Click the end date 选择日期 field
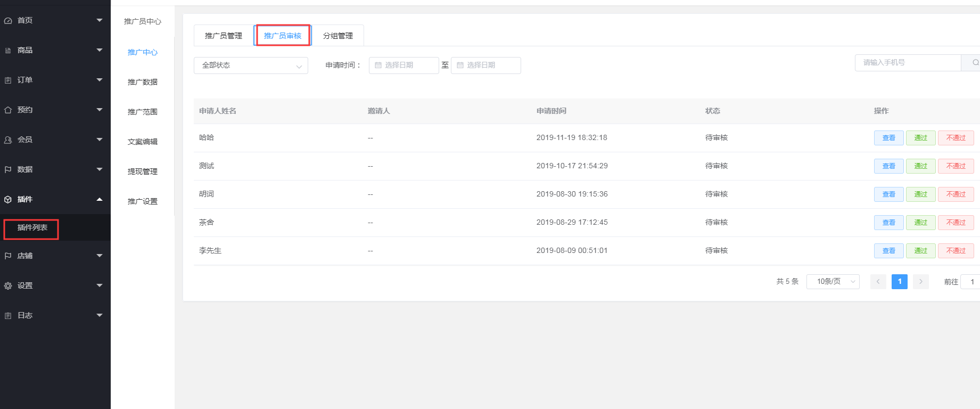 pyautogui.click(x=486, y=66)
